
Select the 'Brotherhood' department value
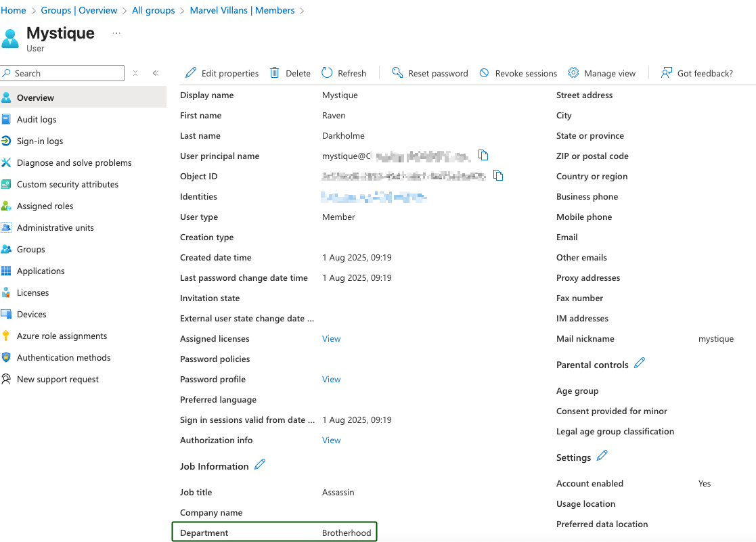pyautogui.click(x=347, y=533)
